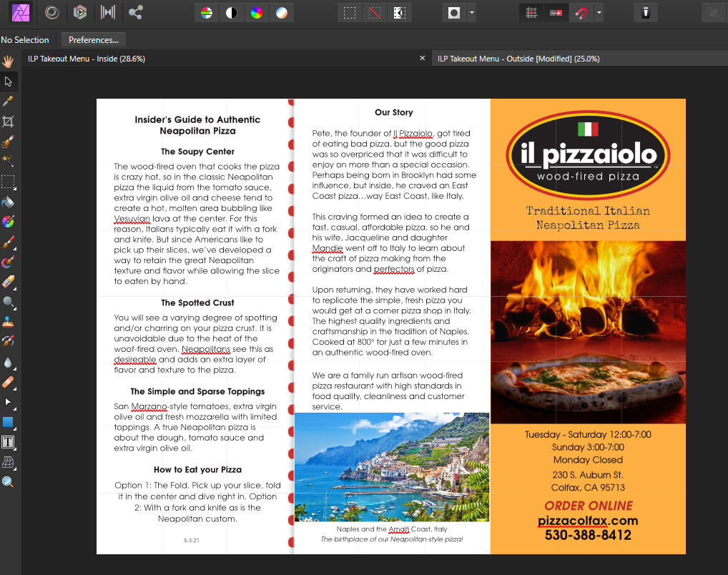The height and width of the screenshot is (575, 728).
Task: Select the Selection Brush tool
Action: pos(8,142)
